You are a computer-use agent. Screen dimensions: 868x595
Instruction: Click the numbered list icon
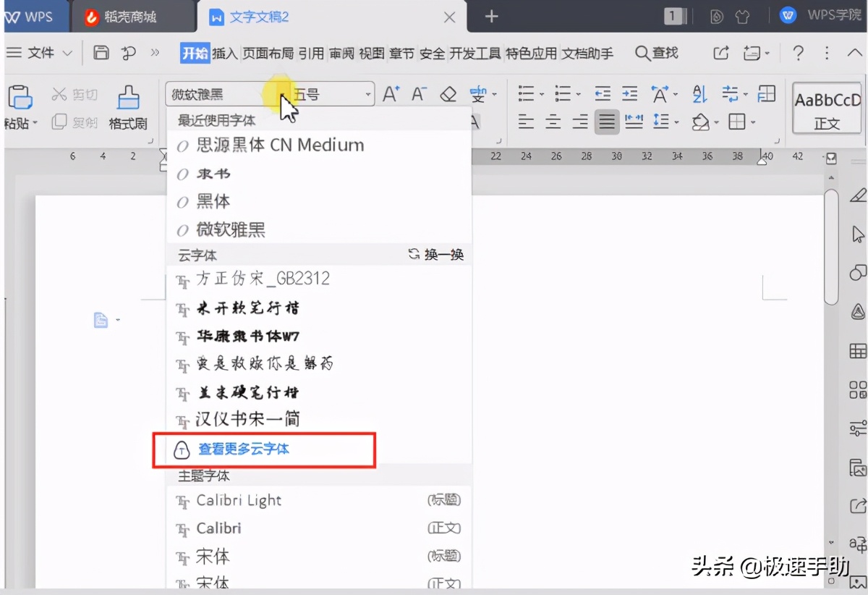pyautogui.click(x=563, y=94)
